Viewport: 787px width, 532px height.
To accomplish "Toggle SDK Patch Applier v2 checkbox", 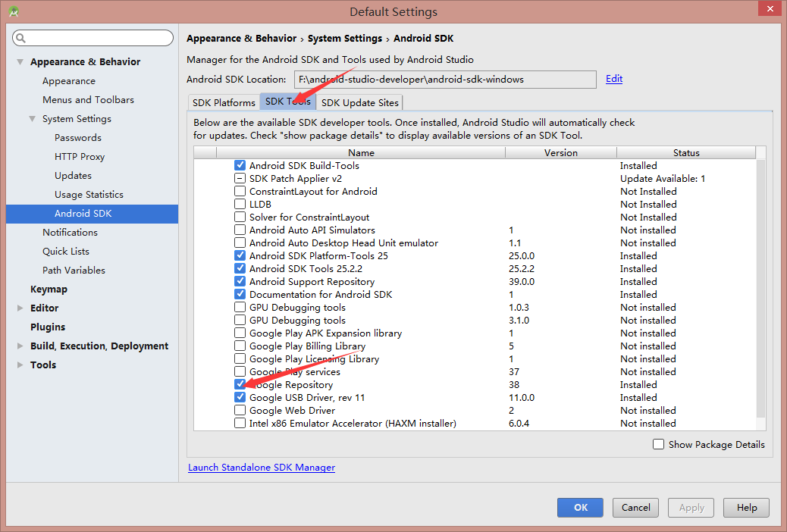I will tap(240, 178).
